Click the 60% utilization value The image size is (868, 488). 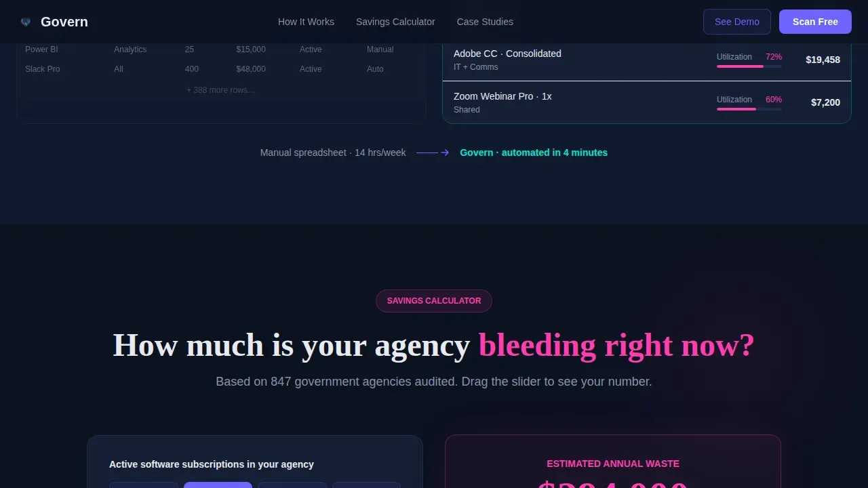774,100
